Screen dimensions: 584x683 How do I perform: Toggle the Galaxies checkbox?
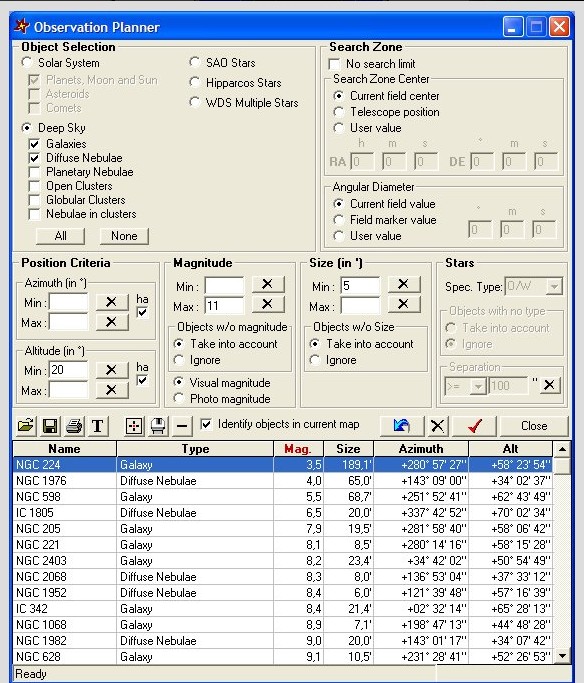(x=34, y=144)
